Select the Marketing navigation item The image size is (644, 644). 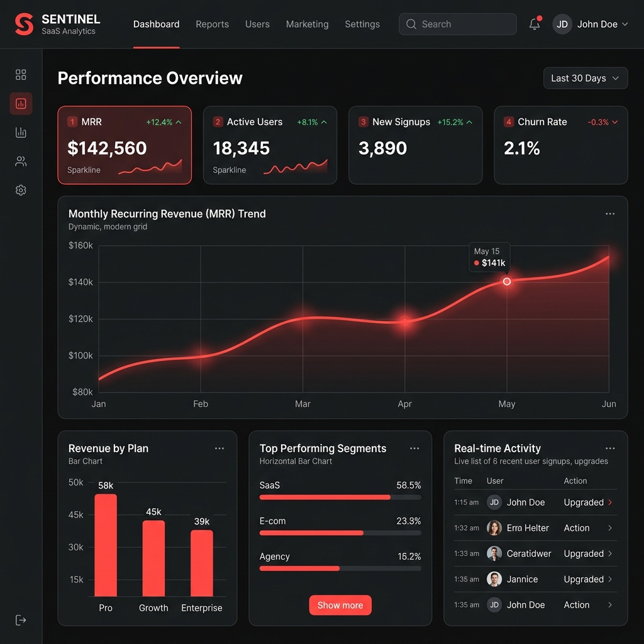pyautogui.click(x=307, y=24)
